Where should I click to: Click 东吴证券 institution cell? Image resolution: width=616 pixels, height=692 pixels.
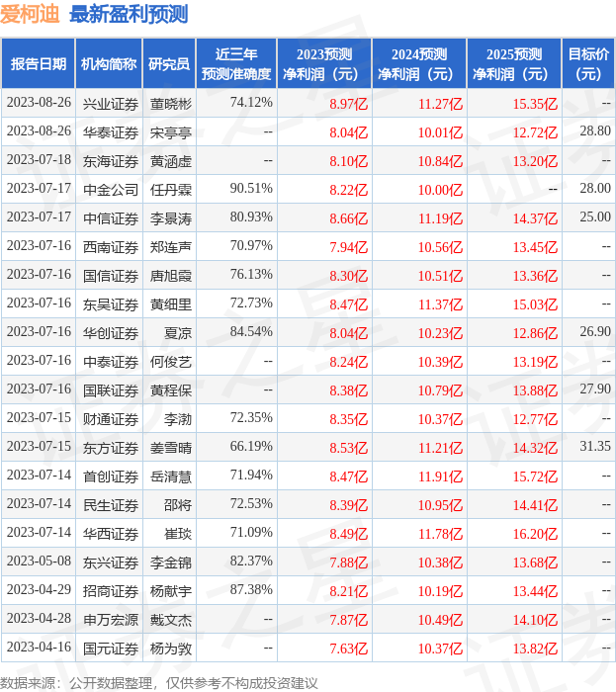point(111,304)
